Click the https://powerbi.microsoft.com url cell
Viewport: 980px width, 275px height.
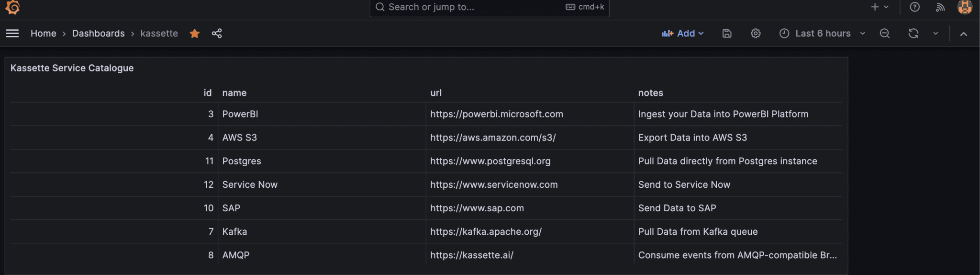click(x=530, y=114)
